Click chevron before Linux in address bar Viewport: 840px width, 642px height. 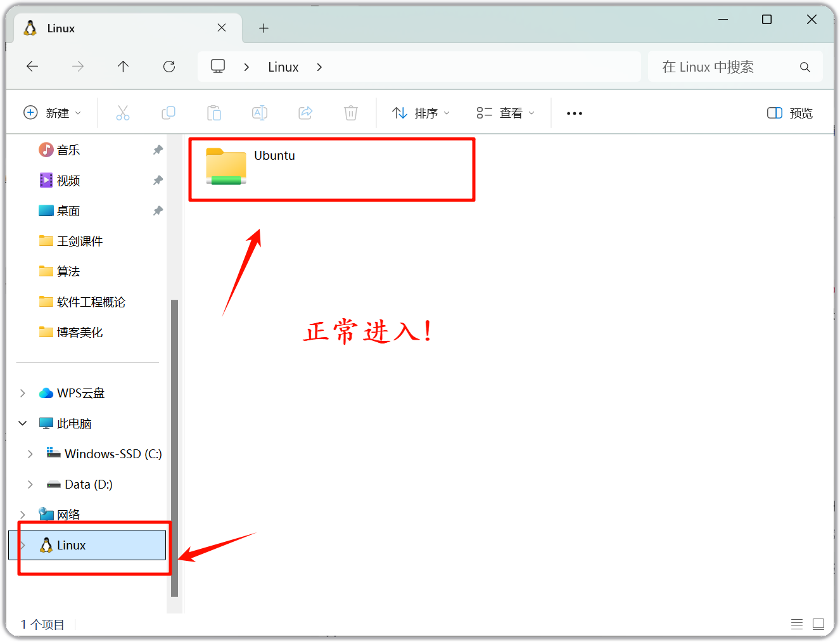[246, 67]
